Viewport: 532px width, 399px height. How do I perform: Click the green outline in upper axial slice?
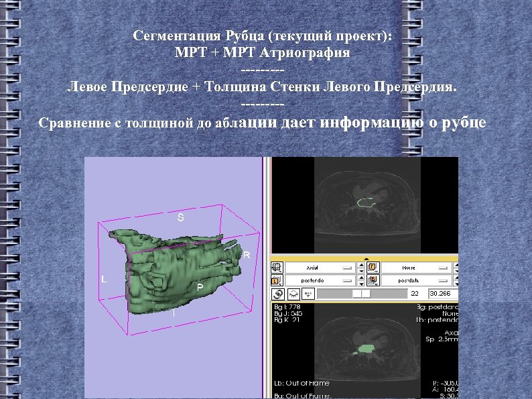tap(367, 203)
